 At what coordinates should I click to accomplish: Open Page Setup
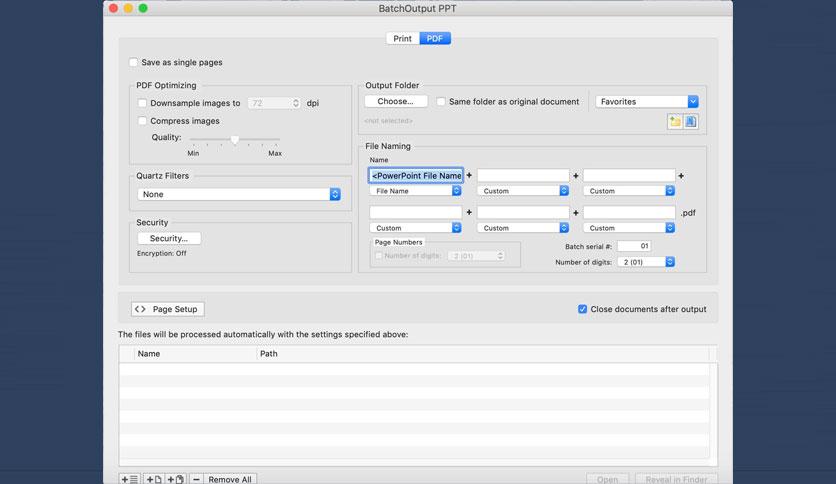(x=167, y=309)
